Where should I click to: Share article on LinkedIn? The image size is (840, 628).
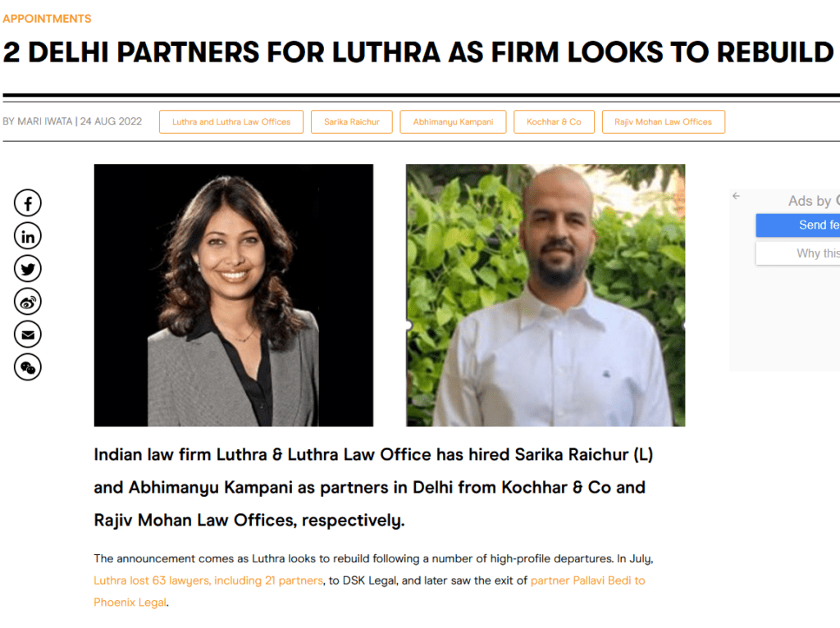point(27,236)
